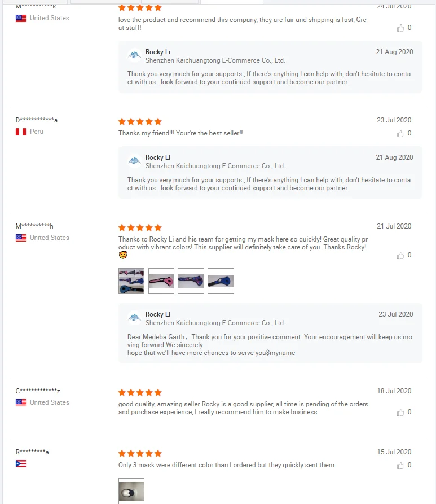This screenshot has height=504, width=436.
Task: Click Rocky Li's name in the Peru review reply
Action: 158,157
